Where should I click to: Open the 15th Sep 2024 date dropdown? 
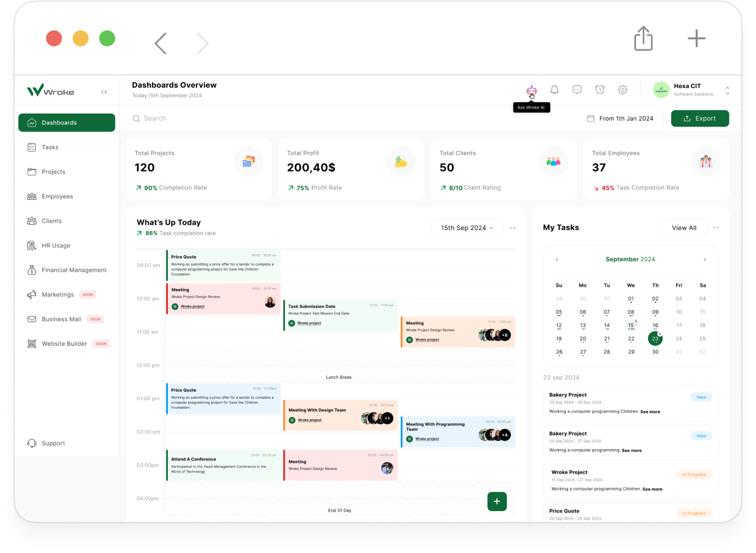(467, 228)
